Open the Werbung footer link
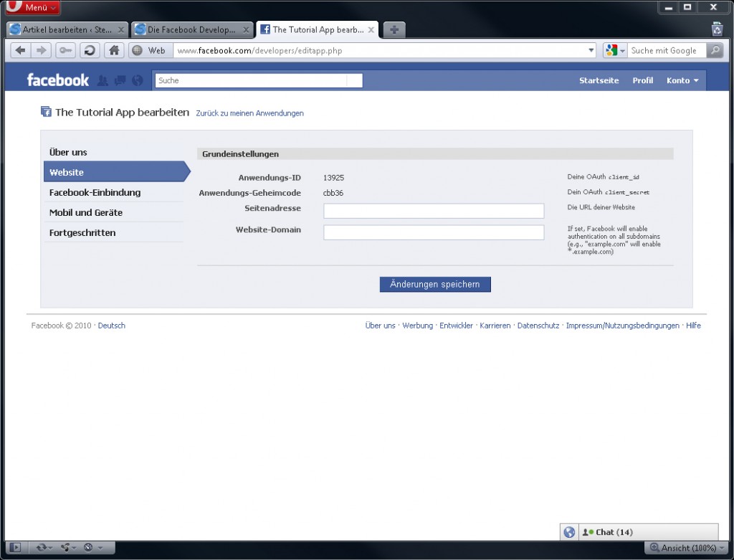 pyautogui.click(x=418, y=326)
